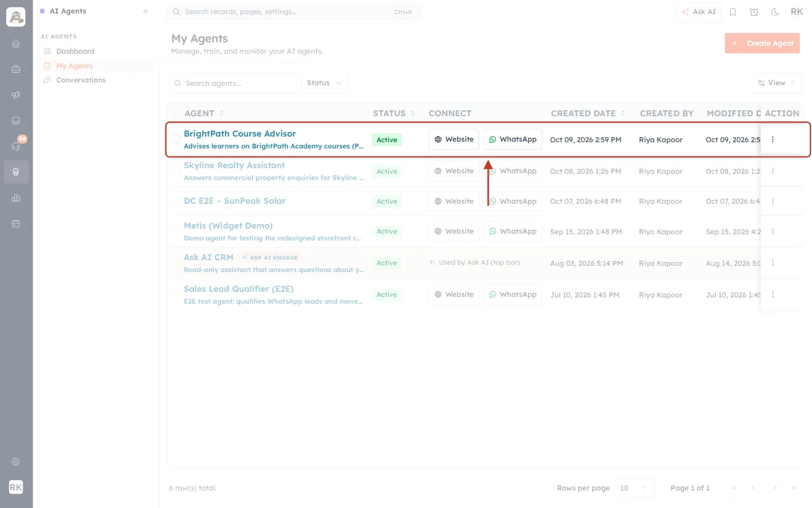Open the settings gear in the left rail

point(16,462)
